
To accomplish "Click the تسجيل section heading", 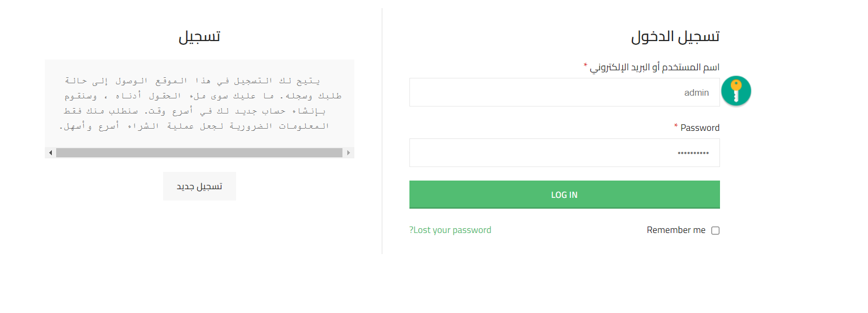I will 199,37.
